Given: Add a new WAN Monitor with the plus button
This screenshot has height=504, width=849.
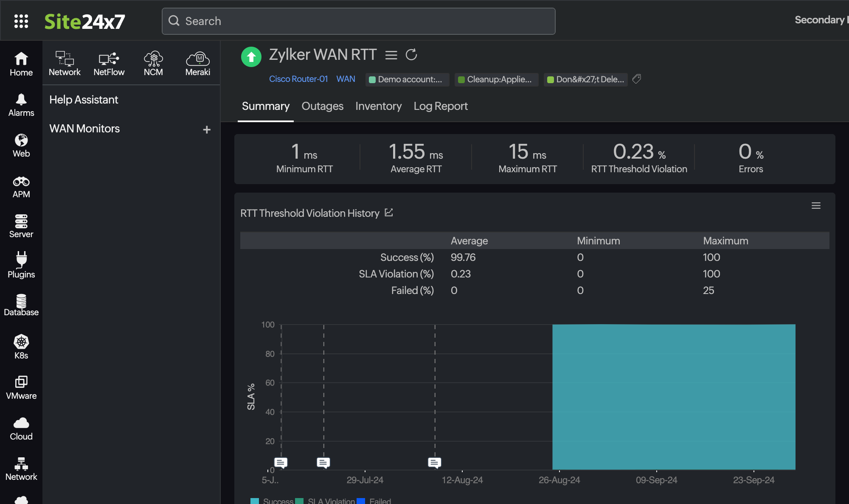Looking at the screenshot, I should click(x=207, y=129).
